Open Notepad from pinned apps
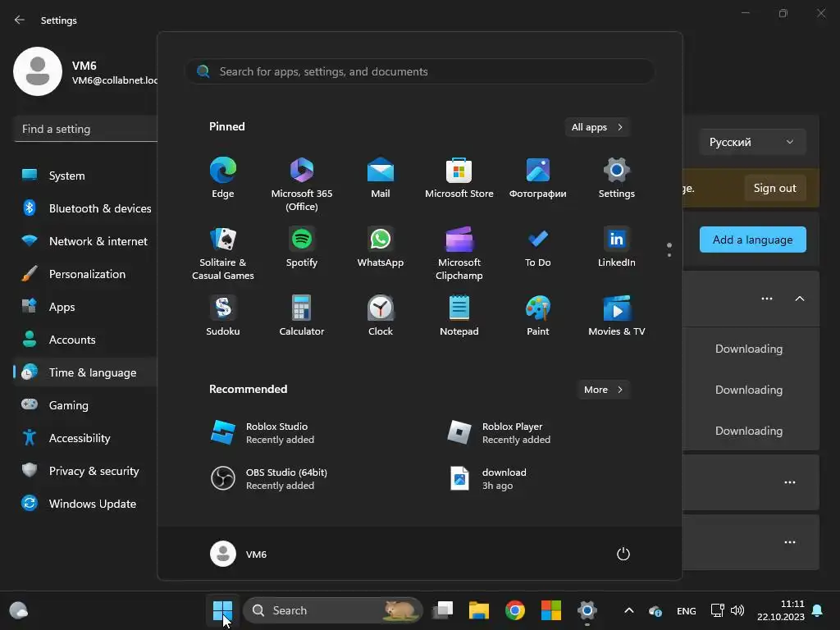 coord(459,316)
